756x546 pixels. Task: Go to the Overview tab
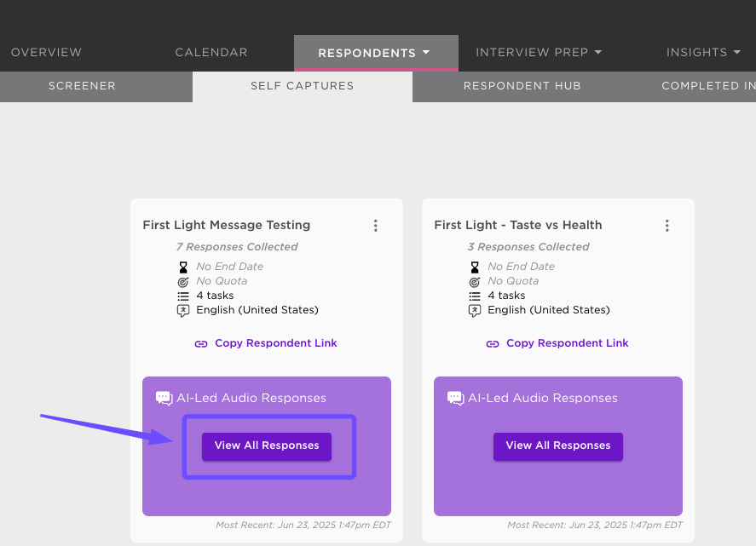46,52
